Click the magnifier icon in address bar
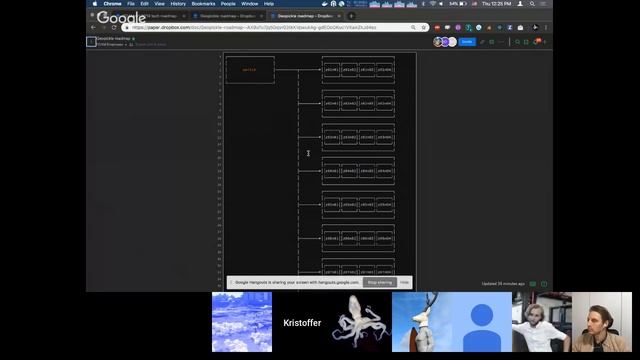 pos(413,27)
